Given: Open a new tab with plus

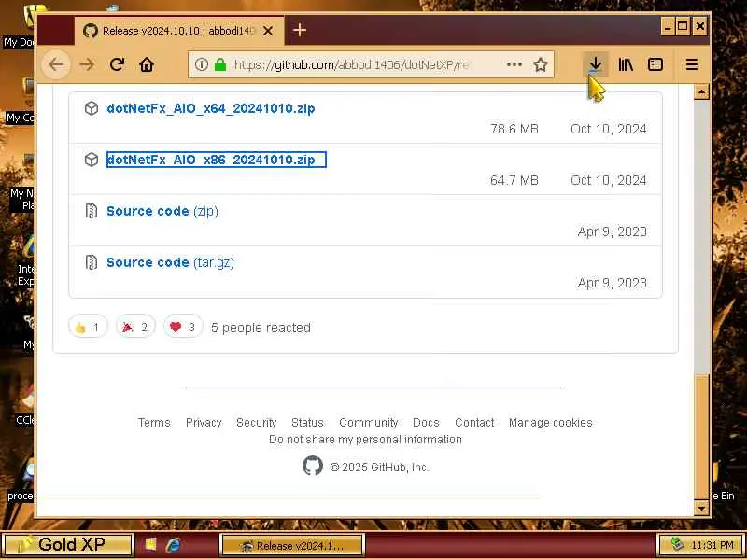Looking at the screenshot, I should (300, 31).
